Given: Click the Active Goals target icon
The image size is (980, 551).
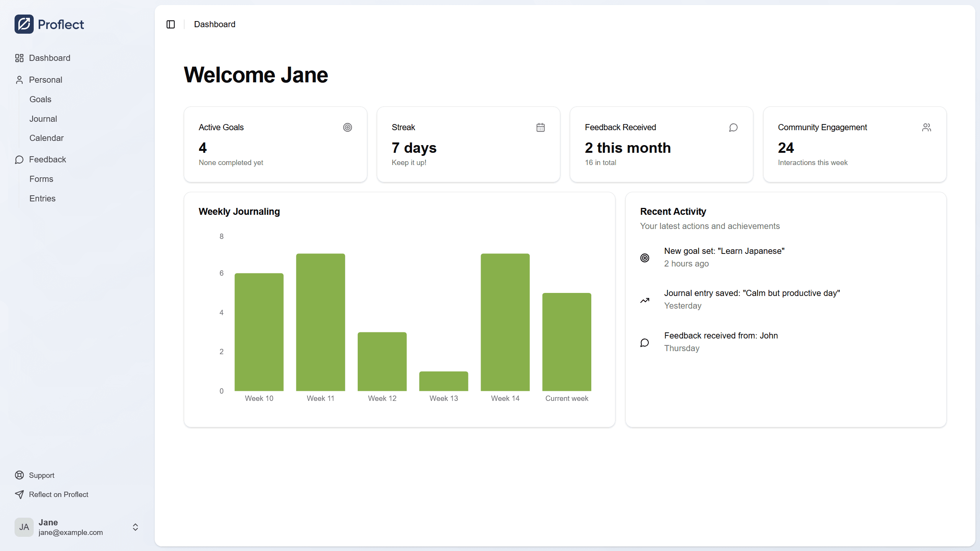Looking at the screenshot, I should (347, 128).
